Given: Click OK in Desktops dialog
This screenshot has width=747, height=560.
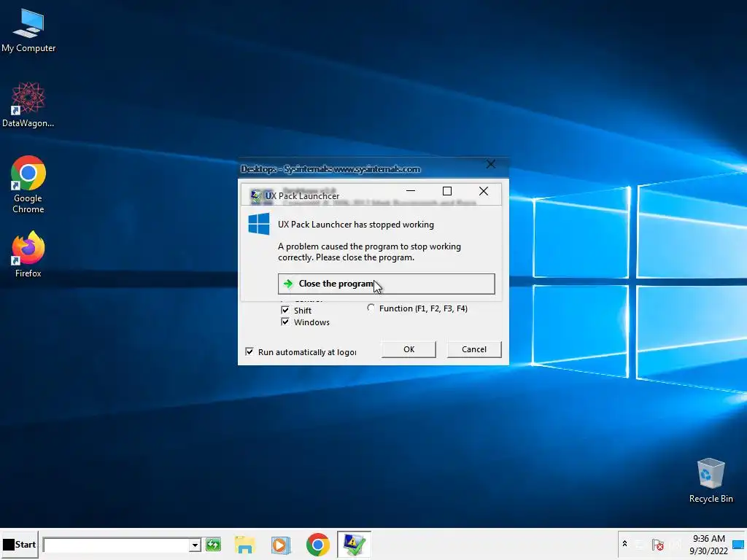Looking at the screenshot, I should click(409, 349).
